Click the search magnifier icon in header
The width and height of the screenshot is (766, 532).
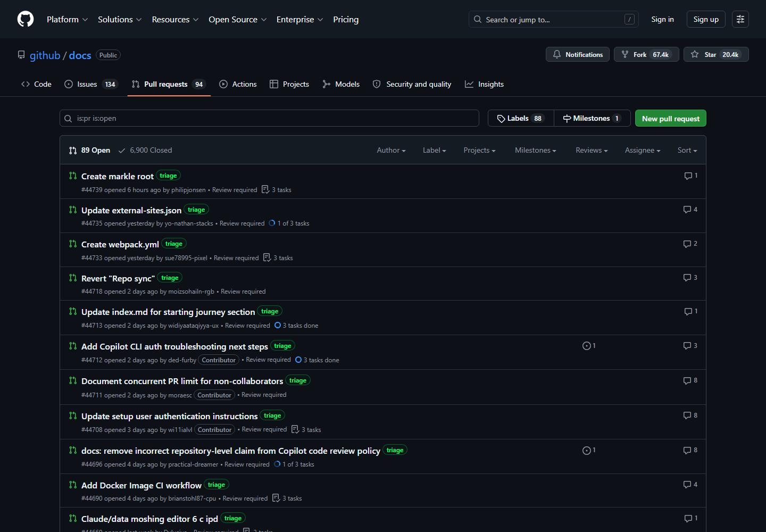(x=478, y=19)
